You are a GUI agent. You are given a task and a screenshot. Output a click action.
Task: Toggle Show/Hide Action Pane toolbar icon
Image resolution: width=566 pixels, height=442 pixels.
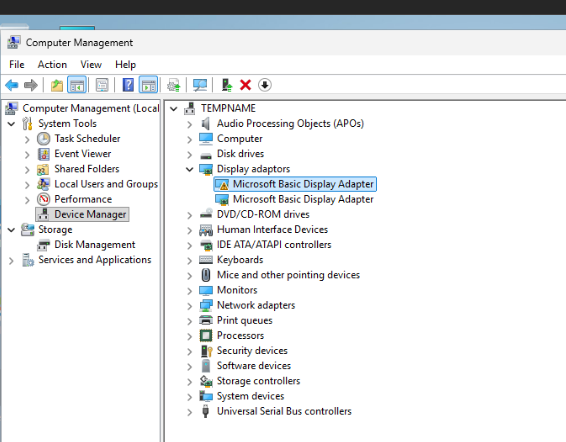coord(148,85)
